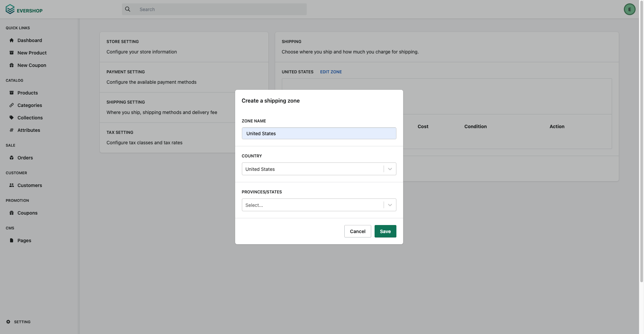The width and height of the screenshot is (644, 334).
Task: Click 'Configure the available payment methods' text
Action: (152, 82)
